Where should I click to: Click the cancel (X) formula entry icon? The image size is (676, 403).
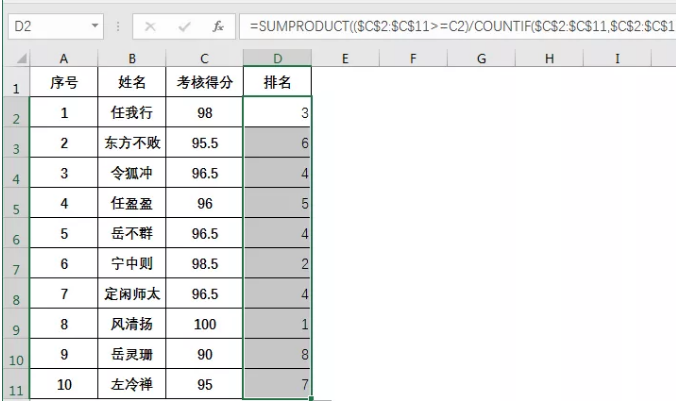pos(150,27)
